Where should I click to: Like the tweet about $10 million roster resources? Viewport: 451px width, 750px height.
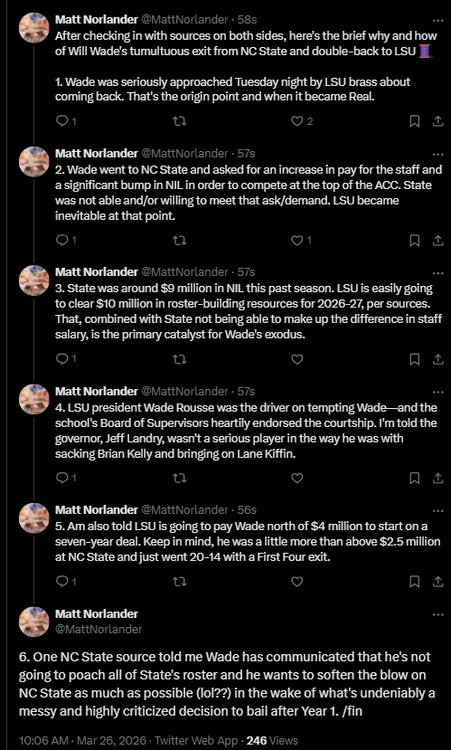[297, 359]
